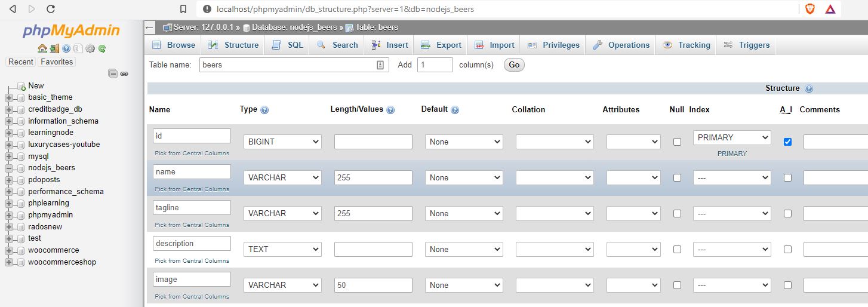Click database icon next to woocommerce
This screenshot has height=307, width=868.
click(21, 250)
